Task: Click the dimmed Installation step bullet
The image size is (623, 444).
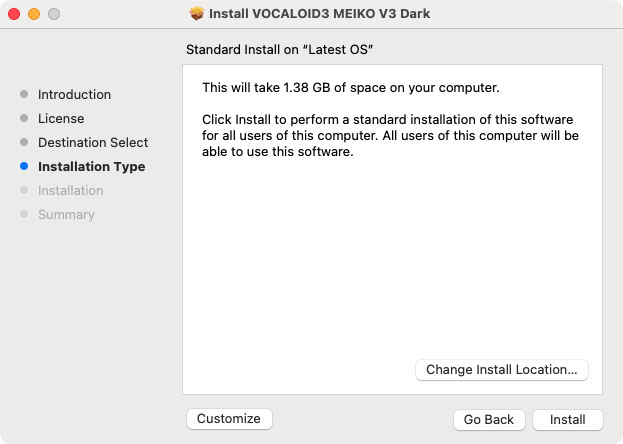Action: tap(24, 190)
